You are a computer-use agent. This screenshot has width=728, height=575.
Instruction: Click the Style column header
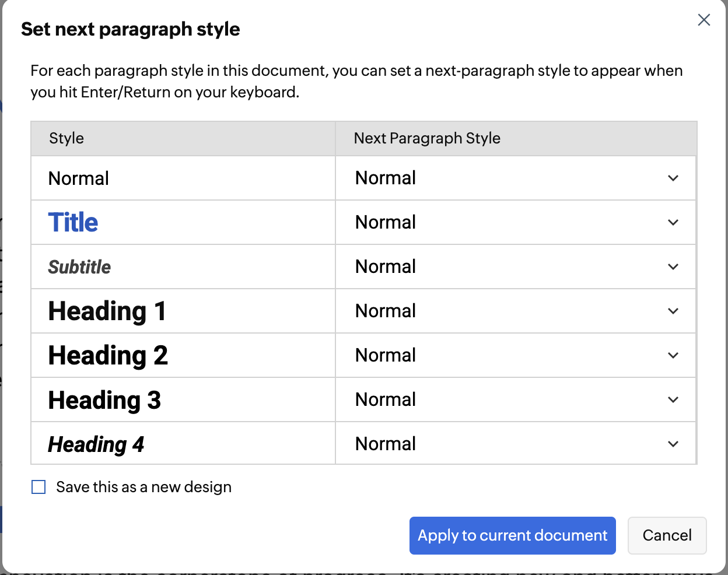pos(66,138)
